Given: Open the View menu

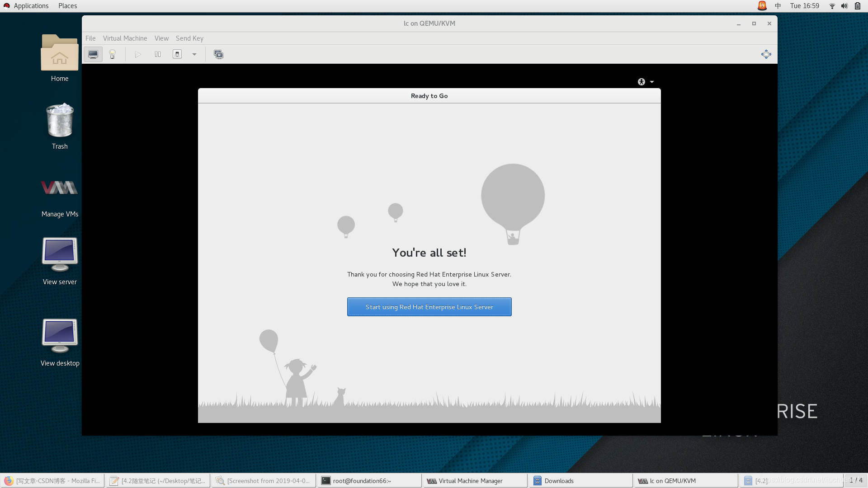Looking at the screenshot, I should click(x=161, y=38).
